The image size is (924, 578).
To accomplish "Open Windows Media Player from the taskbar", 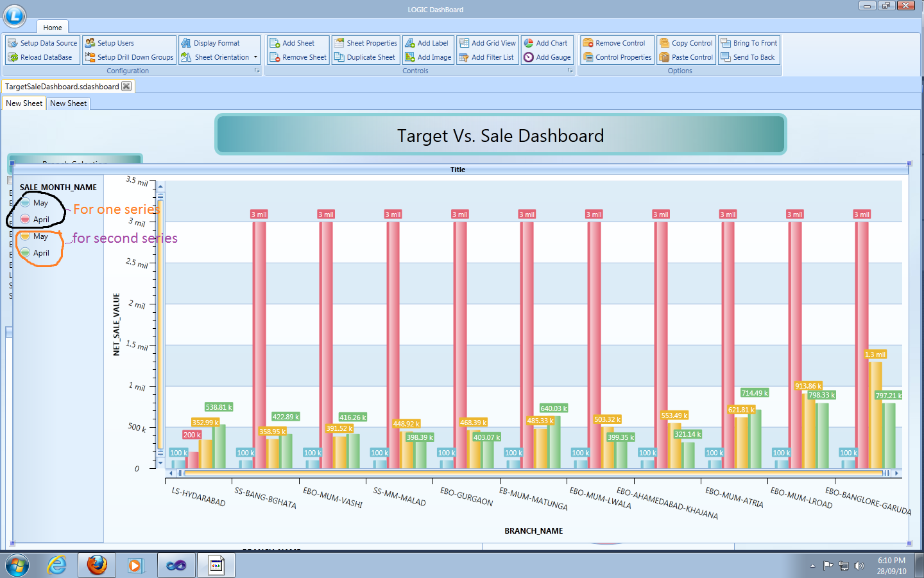I will pyautogui.click(x=135, y=566).
